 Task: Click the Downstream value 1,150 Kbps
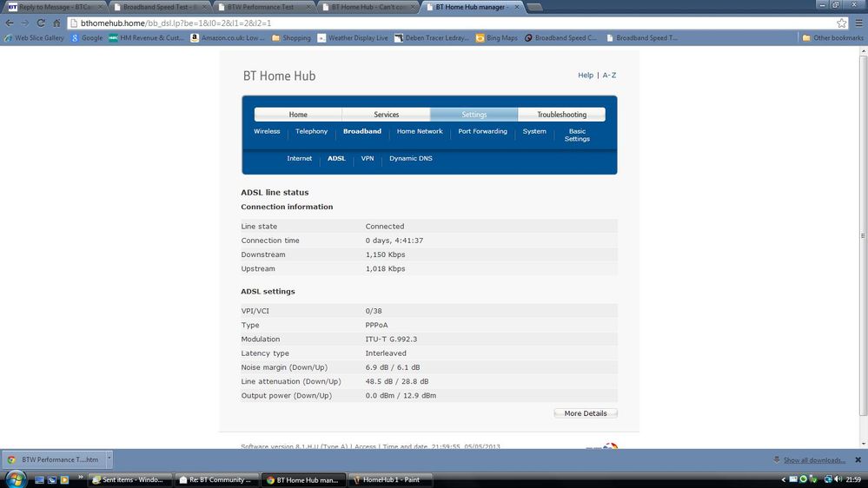point(385,254)
